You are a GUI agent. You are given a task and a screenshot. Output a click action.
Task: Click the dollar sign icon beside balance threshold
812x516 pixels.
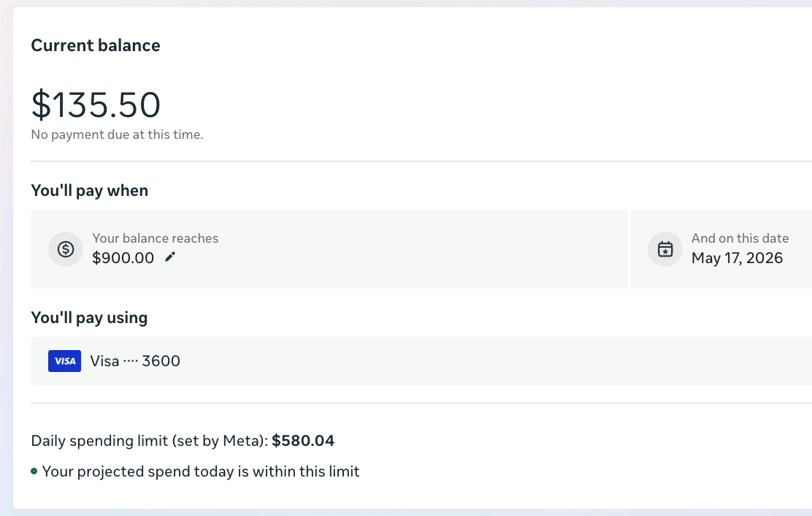pyautogui.click(x=66, y=248)
